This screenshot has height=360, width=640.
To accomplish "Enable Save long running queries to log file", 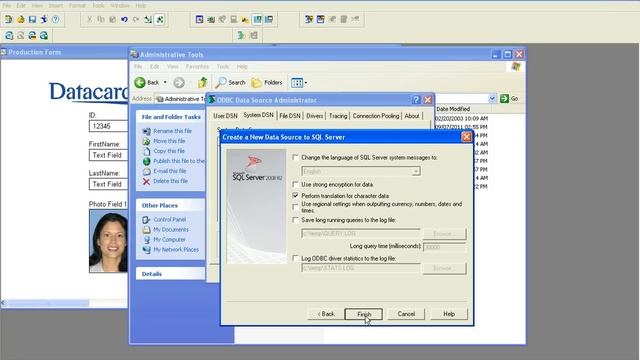I will point(295,220).
